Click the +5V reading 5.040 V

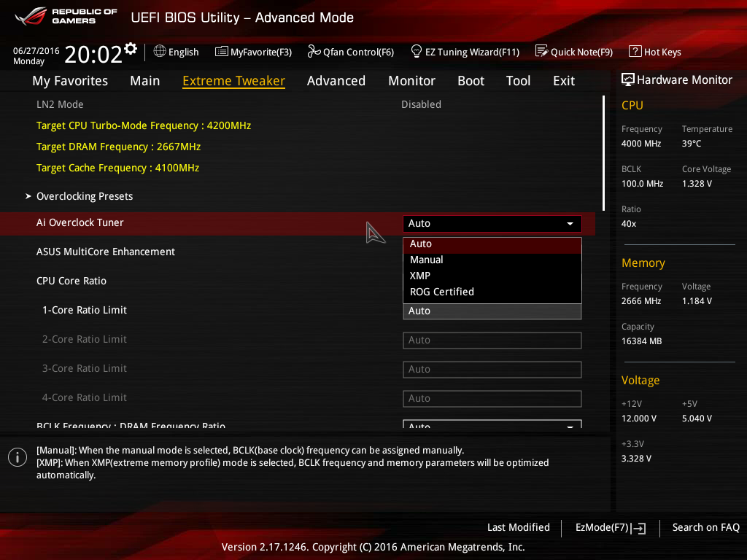[697, 419]
